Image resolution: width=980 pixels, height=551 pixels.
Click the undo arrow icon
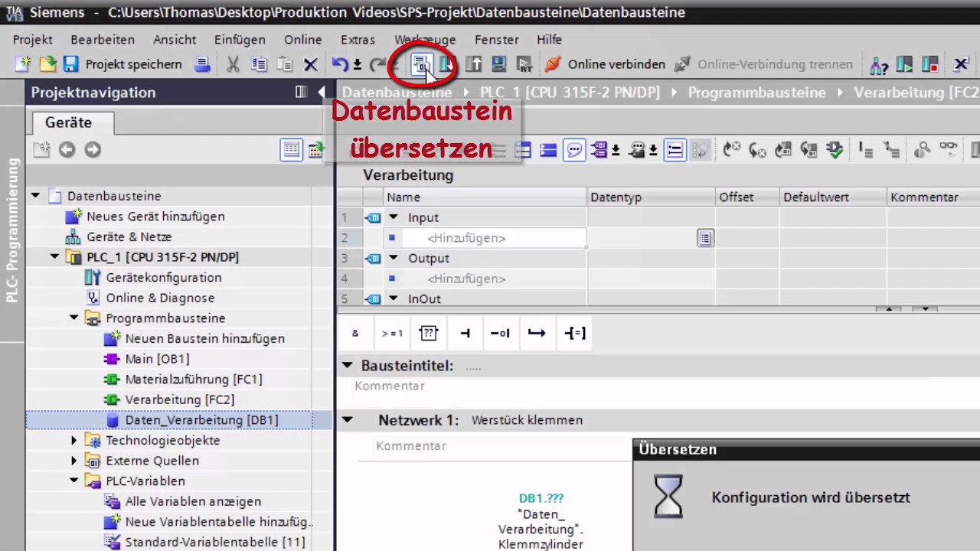pyautogui.click(x=340, y=64)
